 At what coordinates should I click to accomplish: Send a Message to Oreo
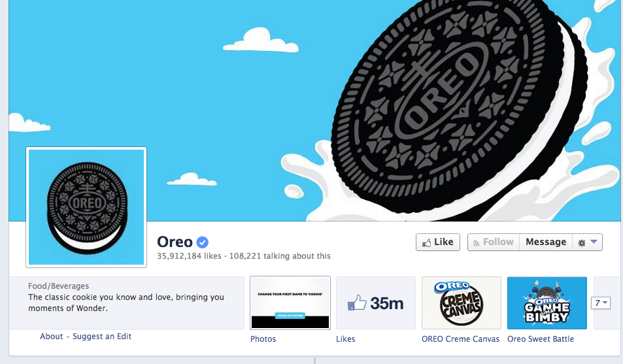[545, 242]
